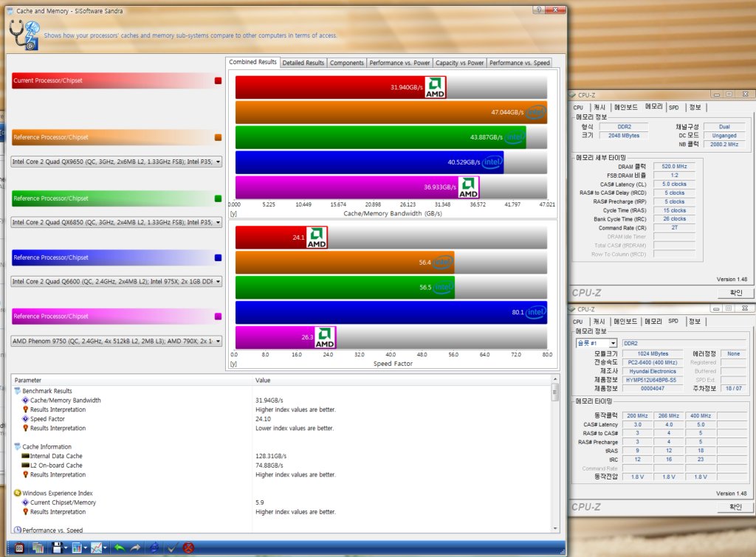Select the SPD tab in upper CPU-Z window
This screenshot has width=756, height=557.
tap(674, 108)
